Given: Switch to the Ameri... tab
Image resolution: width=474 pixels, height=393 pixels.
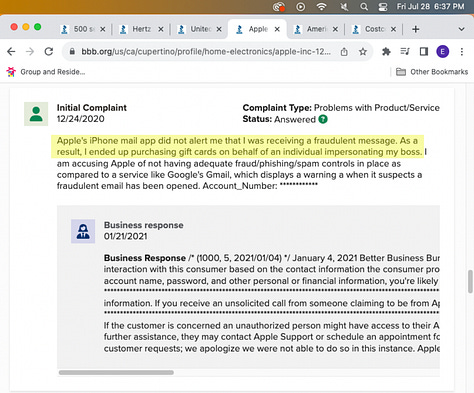Looking at the screenshot, I should 316,29.
